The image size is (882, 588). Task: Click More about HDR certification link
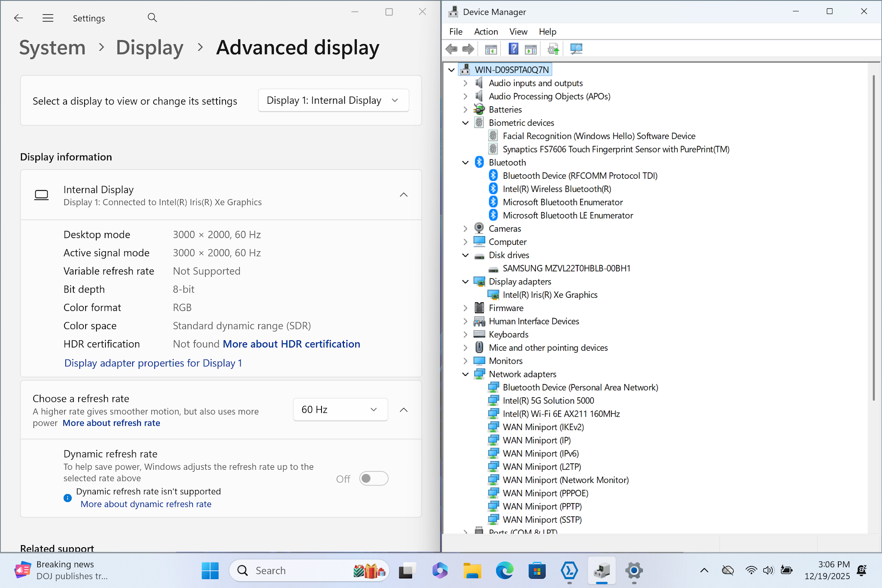[291, 344]
